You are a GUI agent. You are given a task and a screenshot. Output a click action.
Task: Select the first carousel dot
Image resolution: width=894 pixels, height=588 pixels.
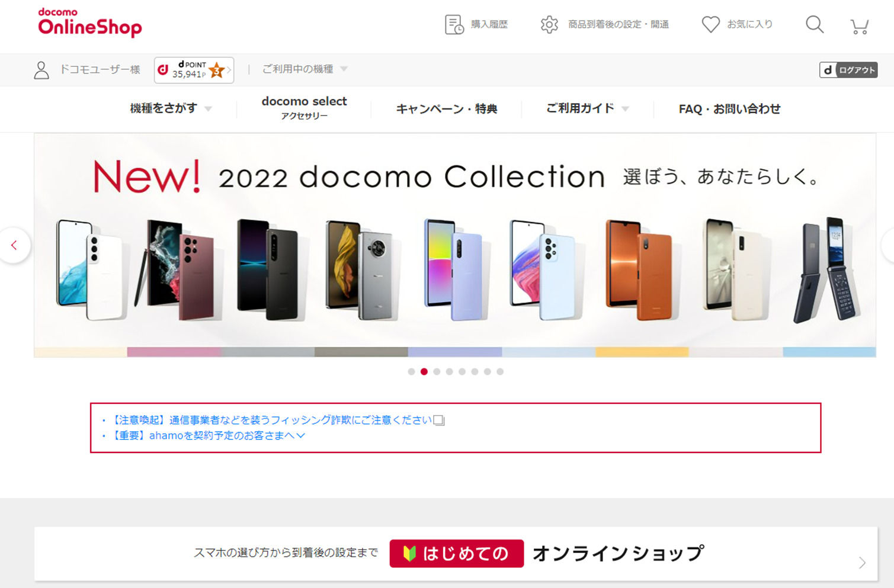(411, 372)
